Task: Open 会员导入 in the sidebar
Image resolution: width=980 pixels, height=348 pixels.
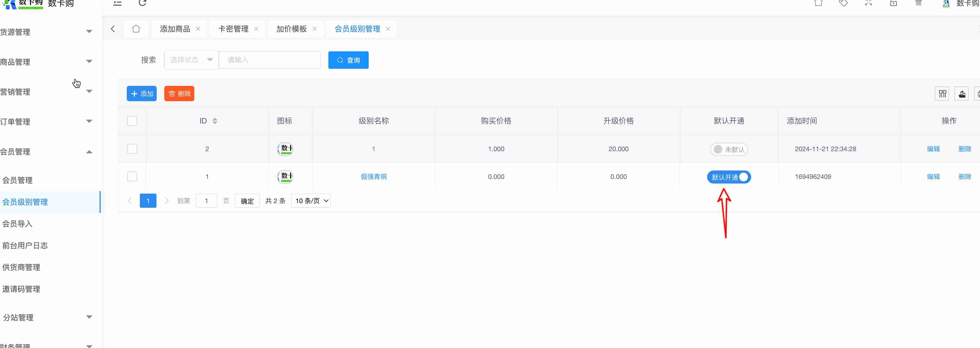Action: (x=17, y=224)
